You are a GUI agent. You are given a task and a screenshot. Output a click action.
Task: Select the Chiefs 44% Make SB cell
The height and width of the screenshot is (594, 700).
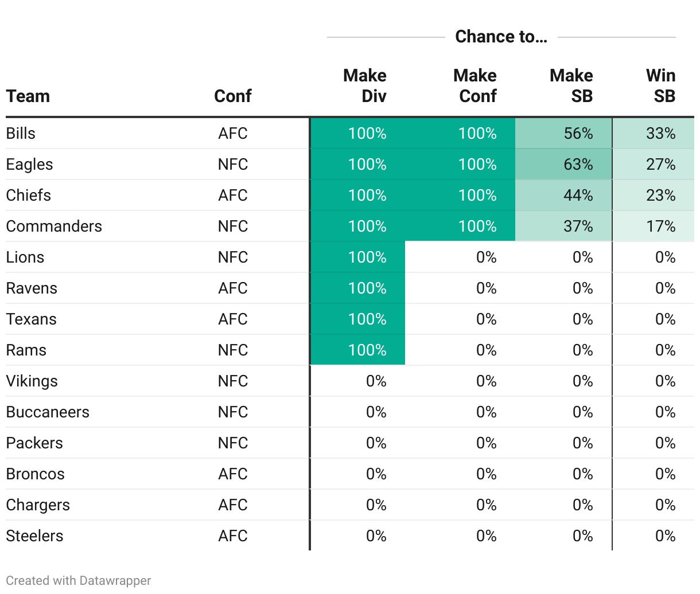578,196
